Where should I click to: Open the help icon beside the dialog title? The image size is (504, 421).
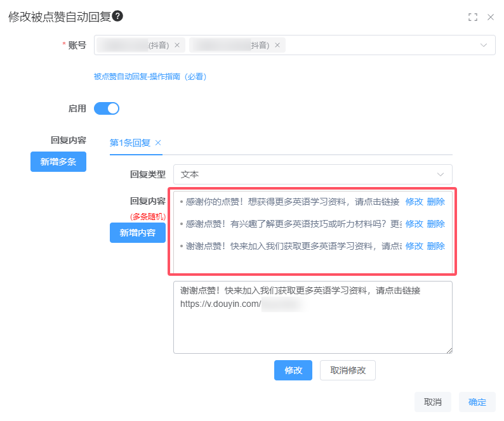[117, 16]
